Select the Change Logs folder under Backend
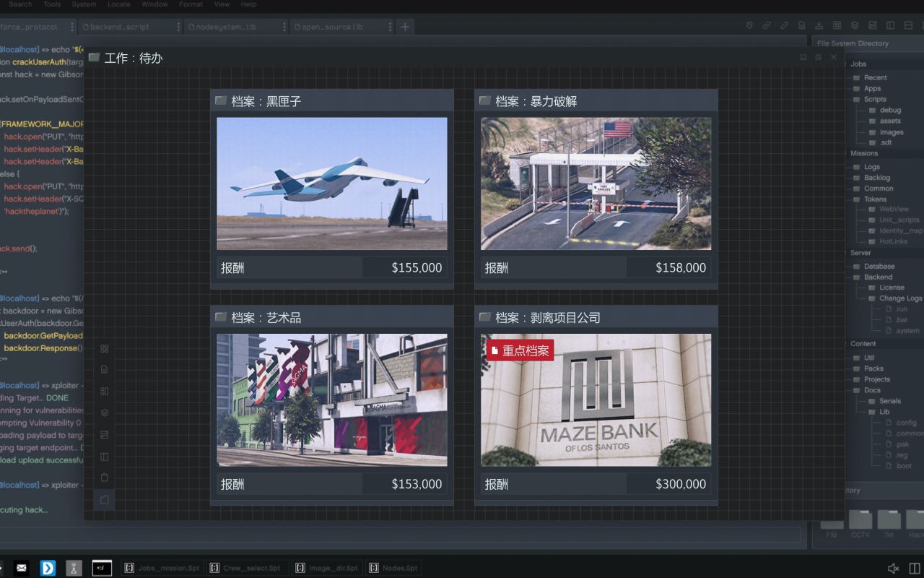Viewport: 924px width, 578px height. [x=895, y=298]
